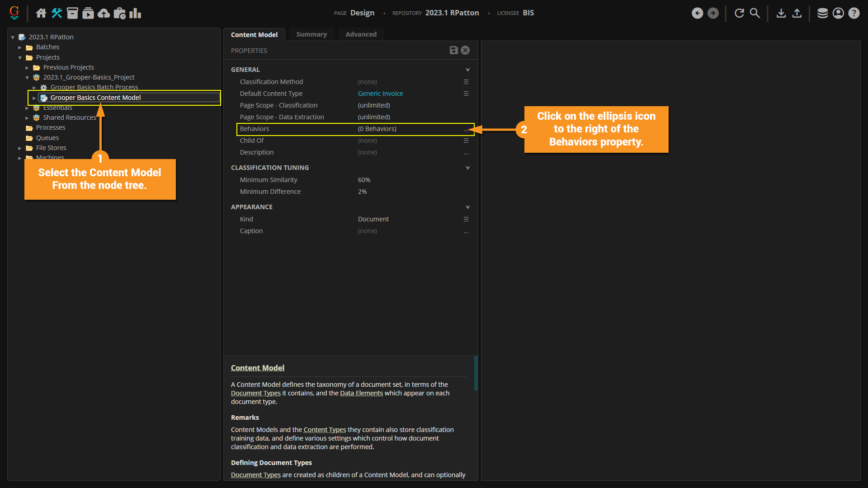Open the help question mark icon
Screen dimensions: 868x488
(x=854, y=13)
